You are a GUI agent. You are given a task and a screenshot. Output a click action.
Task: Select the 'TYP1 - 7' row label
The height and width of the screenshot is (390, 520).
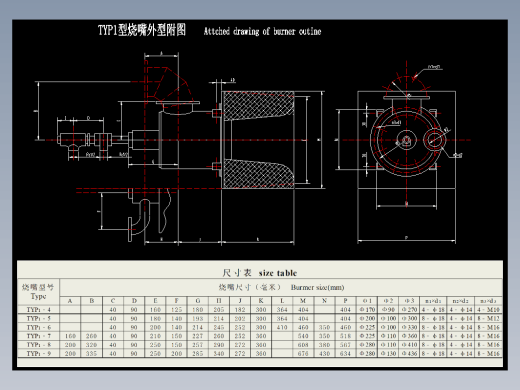(x=39, y=336)
